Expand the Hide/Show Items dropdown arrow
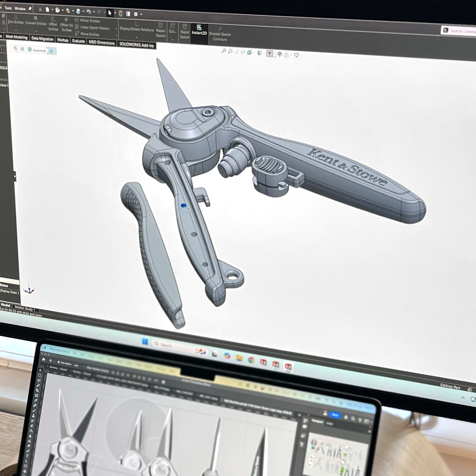This screenshot has height=476, width=476. (x=274, y=54)
